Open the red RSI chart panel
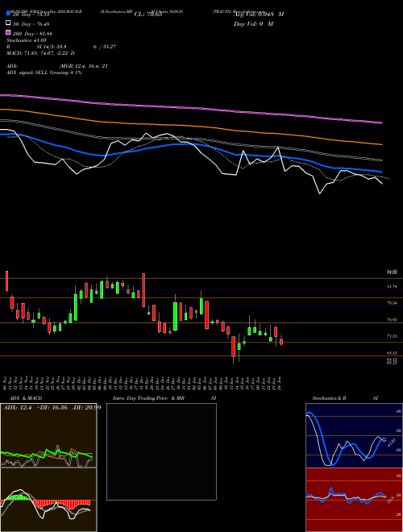Image resolution: width=403 pixels, height=532 pixels. (354, 500)
